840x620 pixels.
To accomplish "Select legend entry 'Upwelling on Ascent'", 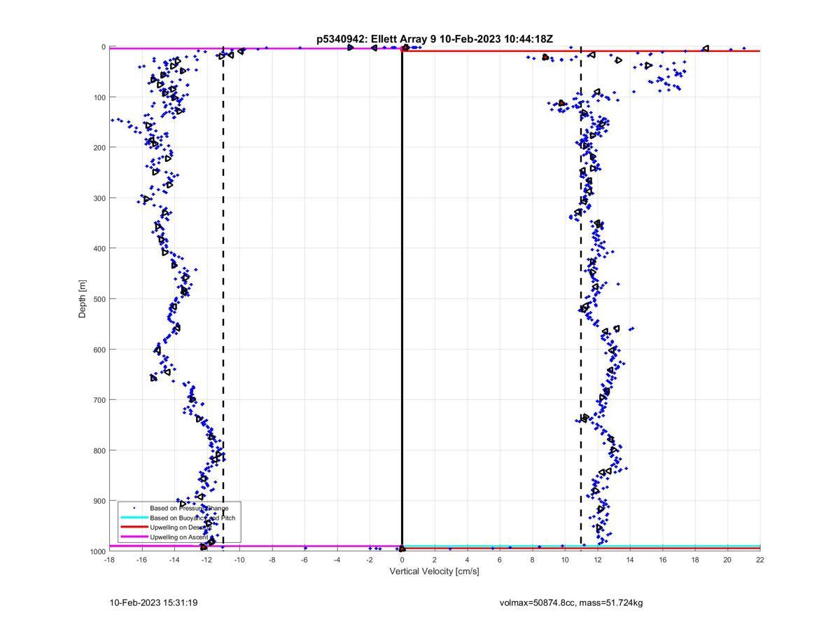I will (178, 537).
